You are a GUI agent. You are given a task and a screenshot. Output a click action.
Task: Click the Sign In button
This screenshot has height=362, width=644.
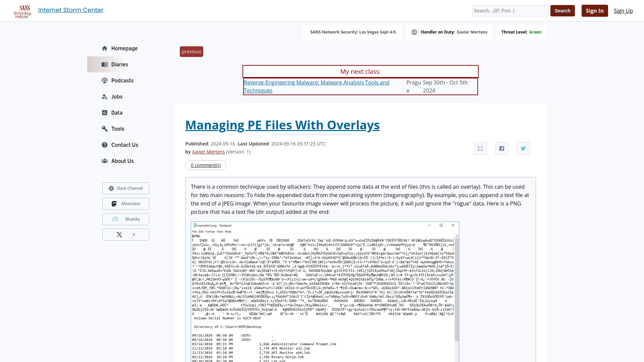click(595, 11)
